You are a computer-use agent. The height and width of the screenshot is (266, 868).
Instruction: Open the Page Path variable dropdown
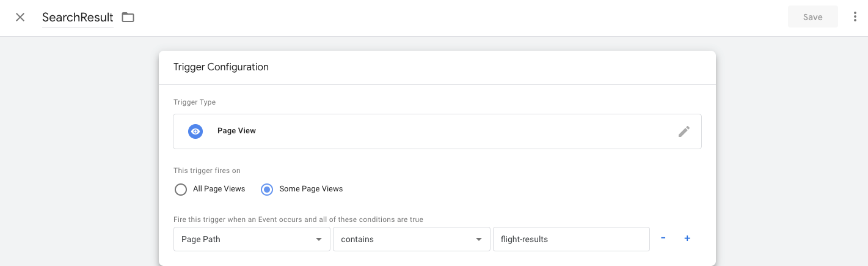[252, 239]
